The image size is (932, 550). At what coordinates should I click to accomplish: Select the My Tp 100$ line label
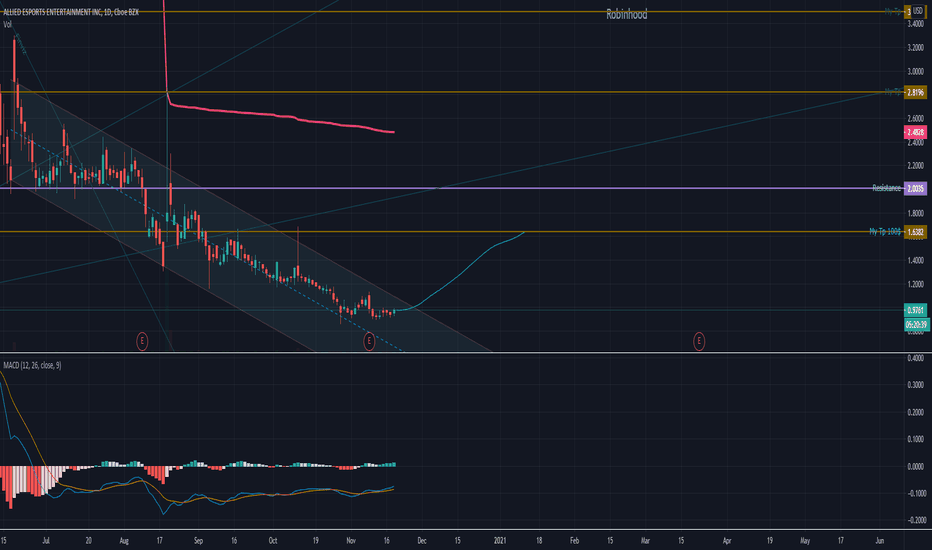(x=885, y=231)
